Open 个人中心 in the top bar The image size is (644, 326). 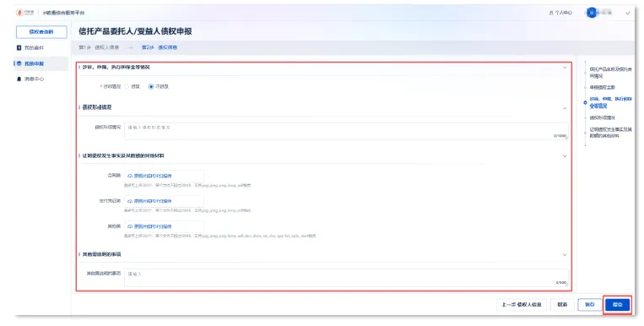[x=560, y=13]
